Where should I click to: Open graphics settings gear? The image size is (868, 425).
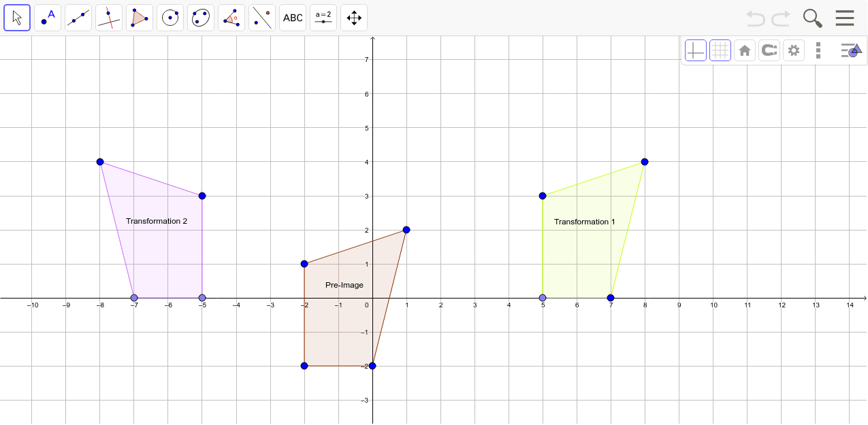pos(794,50)
